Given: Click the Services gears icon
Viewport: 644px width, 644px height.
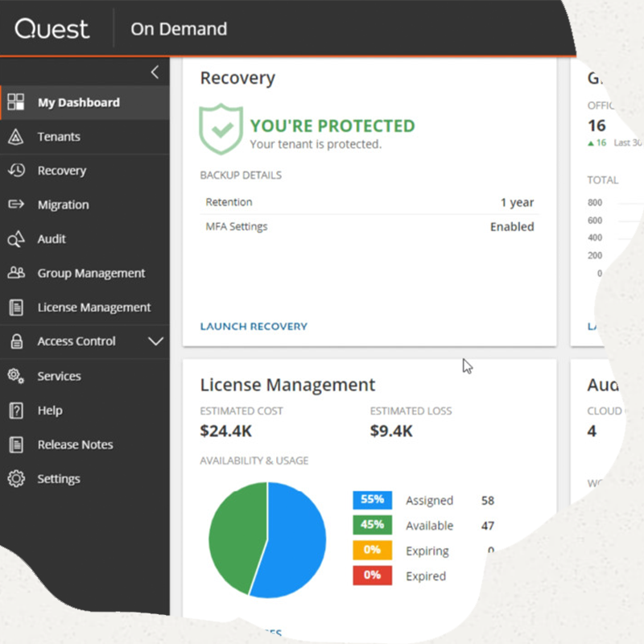Looking at the screenshot, I should tap(16, 376).
